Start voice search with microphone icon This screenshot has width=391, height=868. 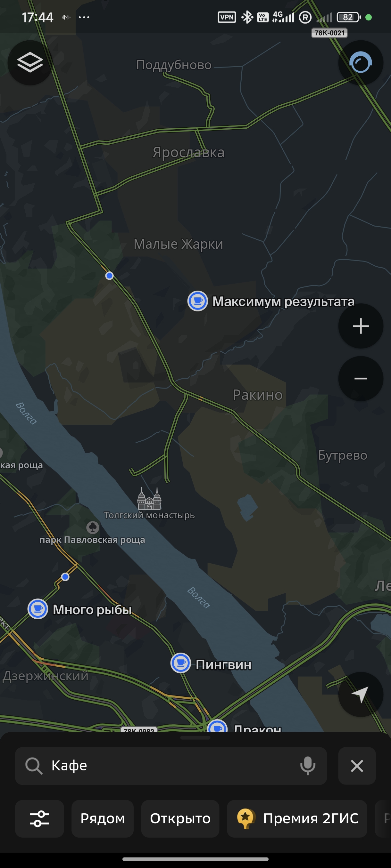point(307,766)
